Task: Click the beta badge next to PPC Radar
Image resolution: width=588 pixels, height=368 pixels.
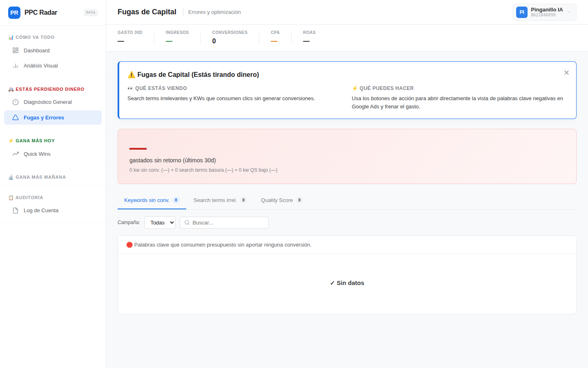Action: pos(91,12)
